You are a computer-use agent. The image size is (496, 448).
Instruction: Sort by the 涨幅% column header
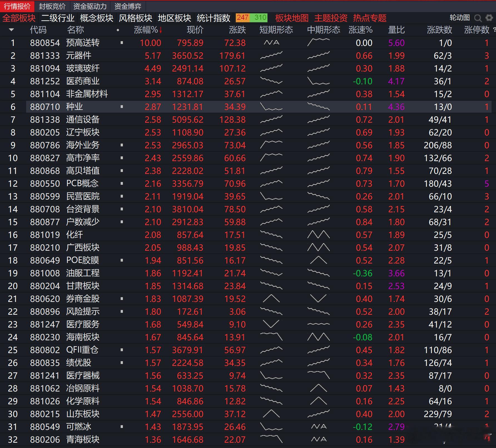point(148,30)
